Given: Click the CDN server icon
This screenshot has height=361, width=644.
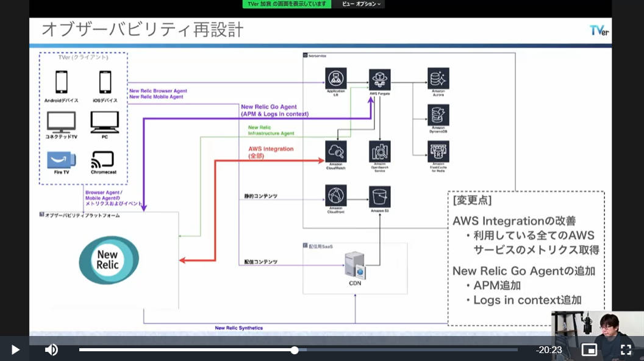Looking at the screenshot, I should pos(355,265).
